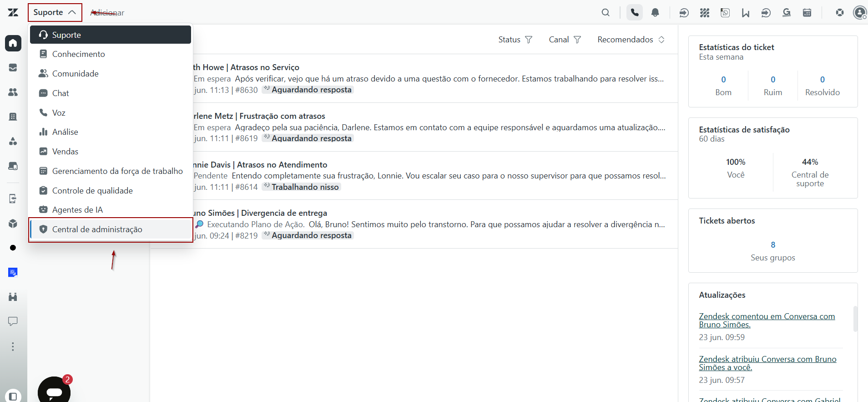
Task: Select Chat in the products menu
Action: point(111,93)
